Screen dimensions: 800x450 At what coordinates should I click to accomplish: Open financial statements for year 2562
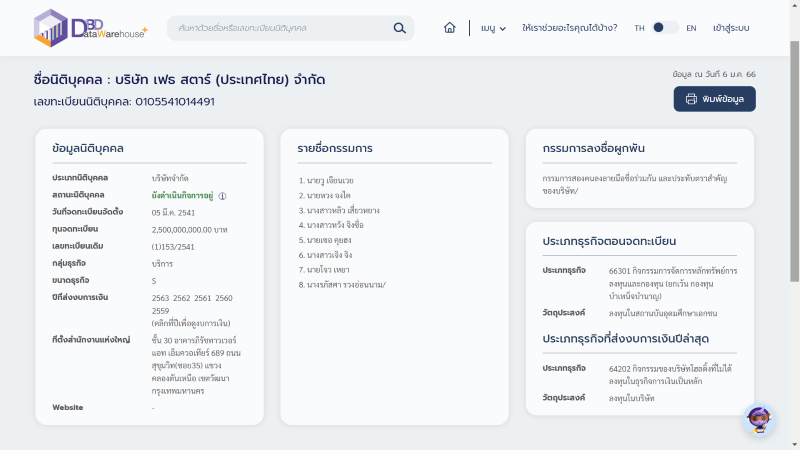tap(181, 299)
